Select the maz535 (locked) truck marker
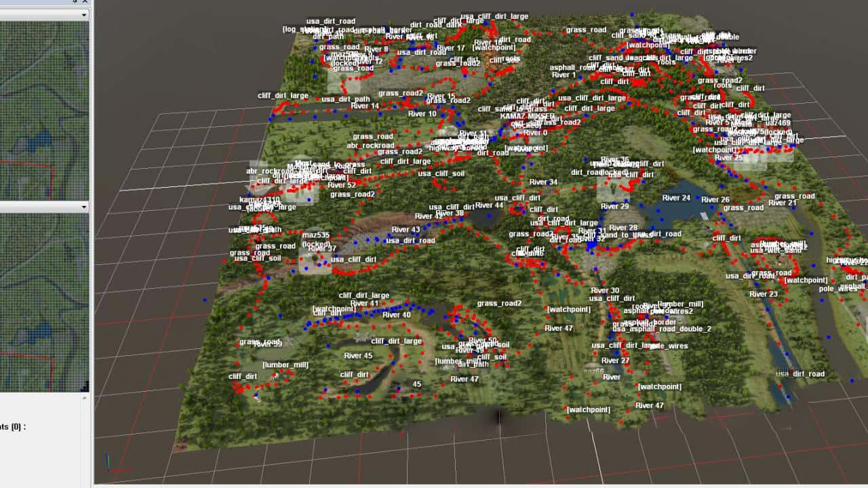 pos(315,239)
